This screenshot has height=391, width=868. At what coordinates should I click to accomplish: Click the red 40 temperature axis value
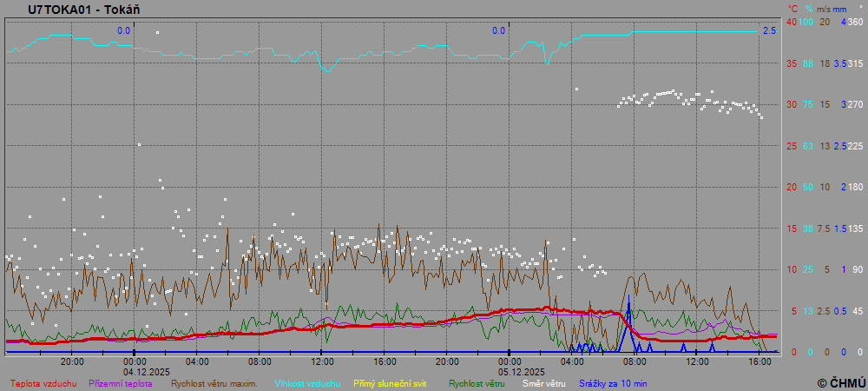[792, 22]
